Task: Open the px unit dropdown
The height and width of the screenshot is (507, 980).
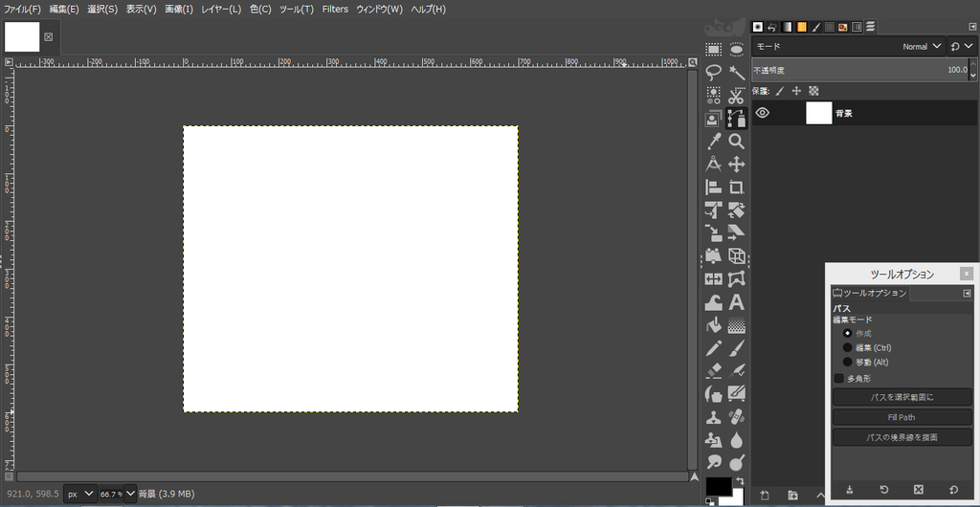Action: [x=80, y=494]
